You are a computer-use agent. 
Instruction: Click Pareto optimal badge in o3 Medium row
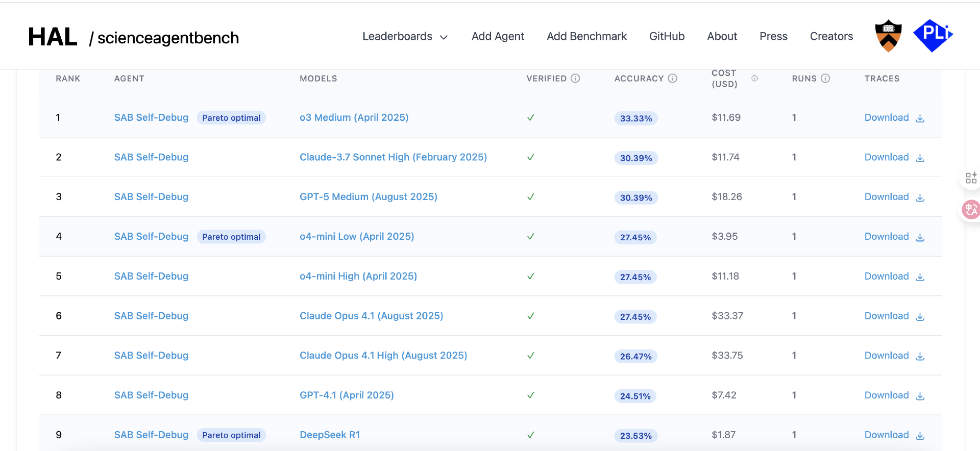click(231, 118)
